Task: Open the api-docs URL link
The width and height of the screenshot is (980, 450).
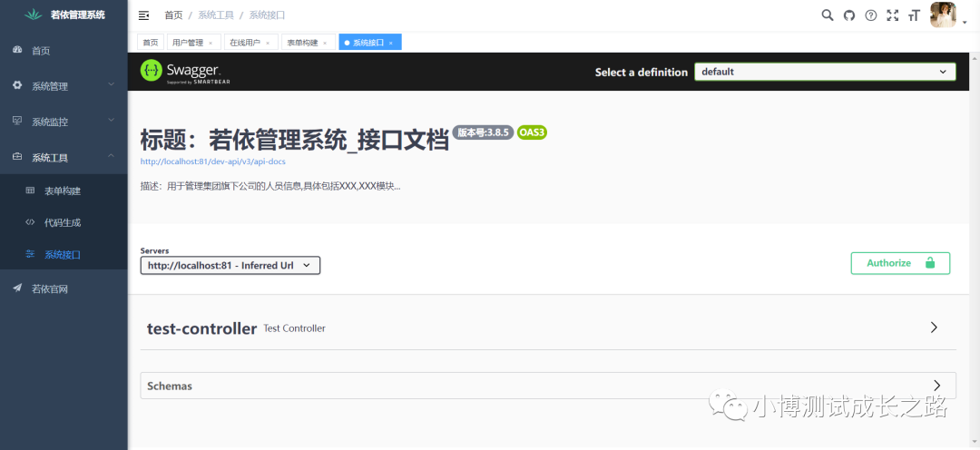Action: tap(213, 161)
